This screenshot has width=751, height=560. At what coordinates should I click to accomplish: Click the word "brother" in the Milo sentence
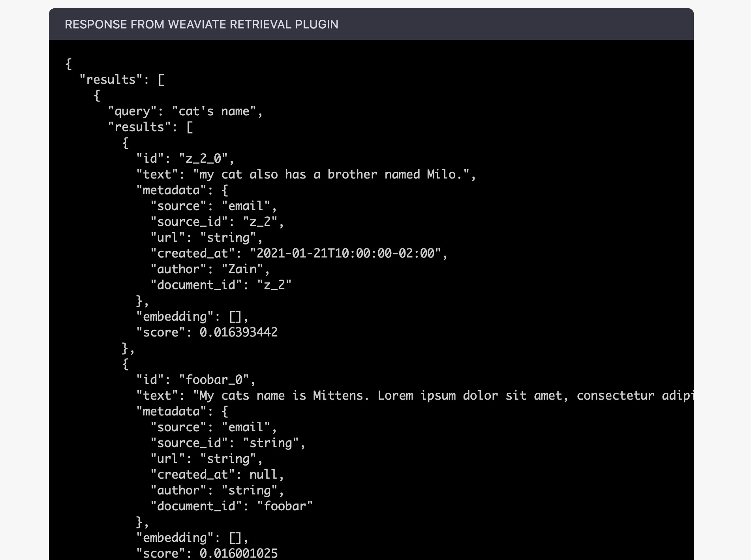352,175
